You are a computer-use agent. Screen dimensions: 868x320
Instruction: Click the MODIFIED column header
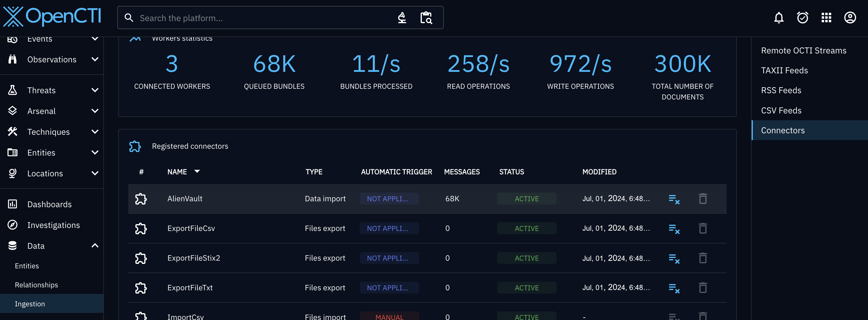click(x=599, y=172)
